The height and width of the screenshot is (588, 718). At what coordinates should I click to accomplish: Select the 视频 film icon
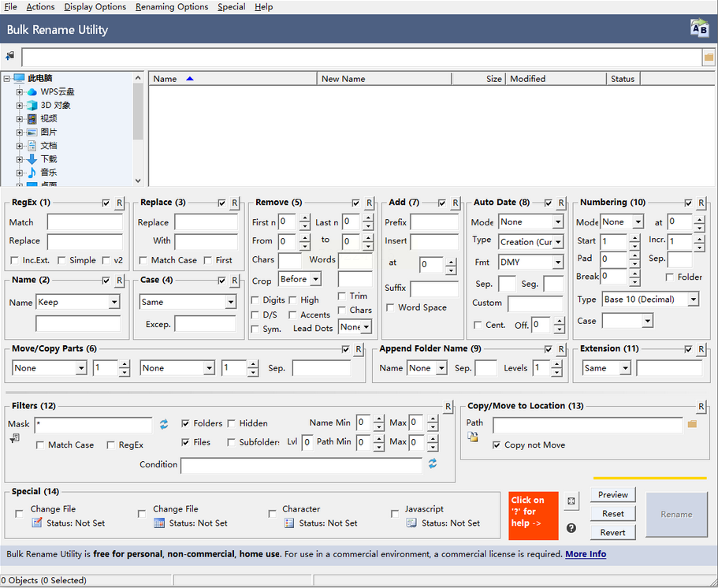[32, 119]
